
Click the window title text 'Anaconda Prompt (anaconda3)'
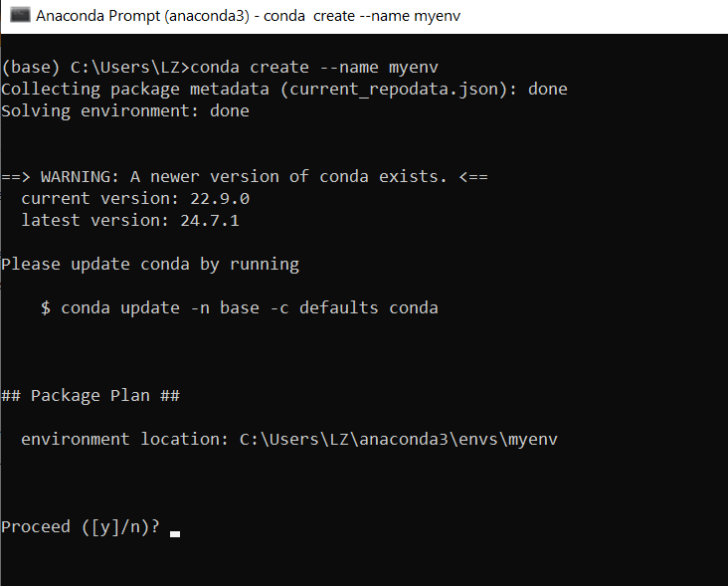pos(142,16)
